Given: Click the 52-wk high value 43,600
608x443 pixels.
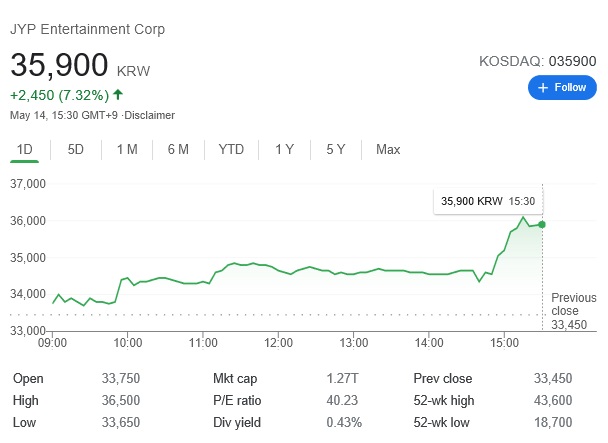Looking at the screenshot, I should pyautogui.click(x=553, y=400).
